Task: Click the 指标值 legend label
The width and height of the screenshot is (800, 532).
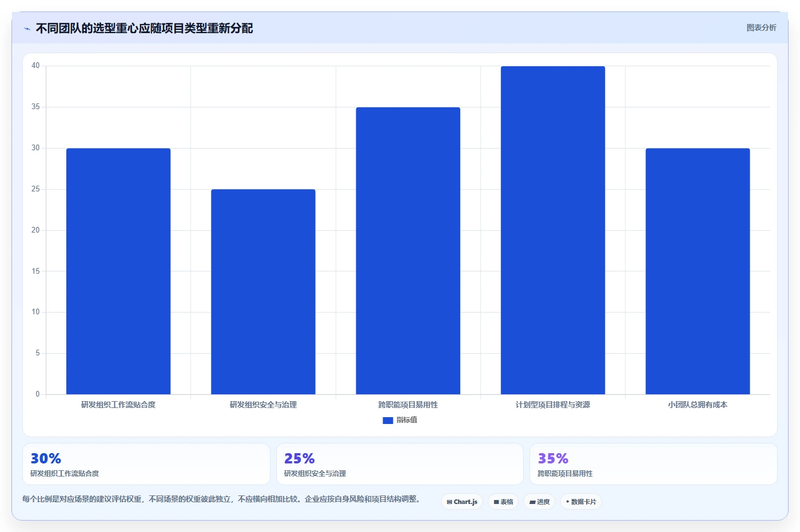Action: click(x=407, y=420)
